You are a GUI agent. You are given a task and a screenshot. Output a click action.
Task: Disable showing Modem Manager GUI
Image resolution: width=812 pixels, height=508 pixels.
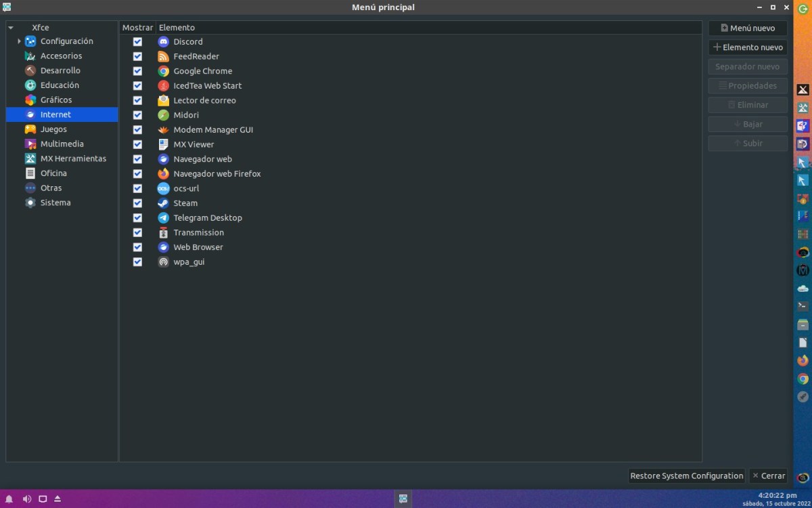tap(137, 130)
